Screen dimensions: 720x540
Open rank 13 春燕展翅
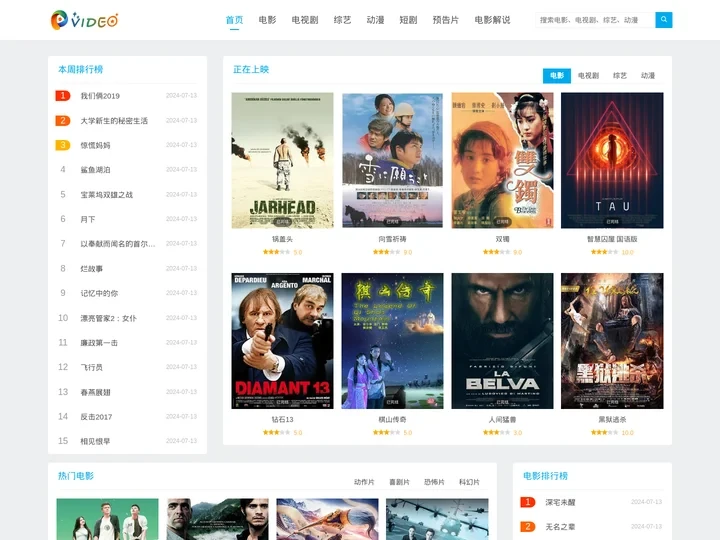coord(95,392)
